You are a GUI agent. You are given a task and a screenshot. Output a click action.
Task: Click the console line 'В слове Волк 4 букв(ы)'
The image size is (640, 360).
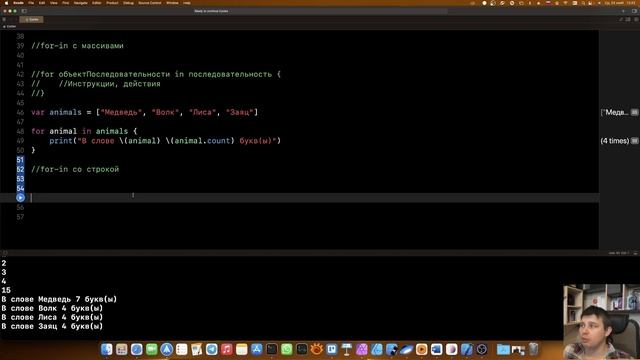click(52, 308)
